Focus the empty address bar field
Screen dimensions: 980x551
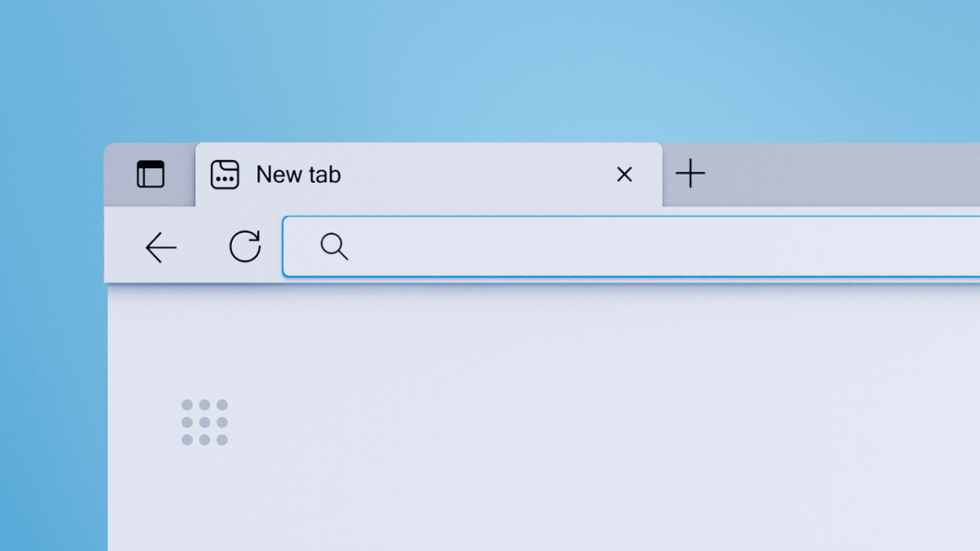[631, 247]
